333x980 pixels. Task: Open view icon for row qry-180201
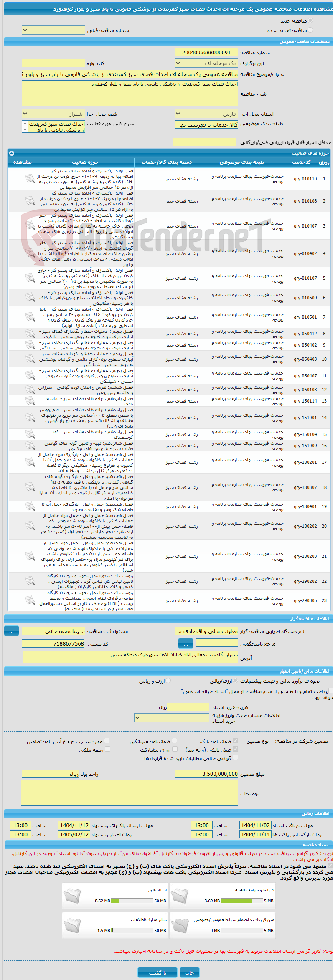pyautogui.click(x=30, y=462)
